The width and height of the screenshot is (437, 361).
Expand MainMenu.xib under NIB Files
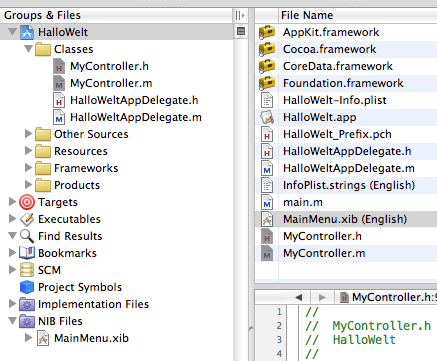point(29,338)
